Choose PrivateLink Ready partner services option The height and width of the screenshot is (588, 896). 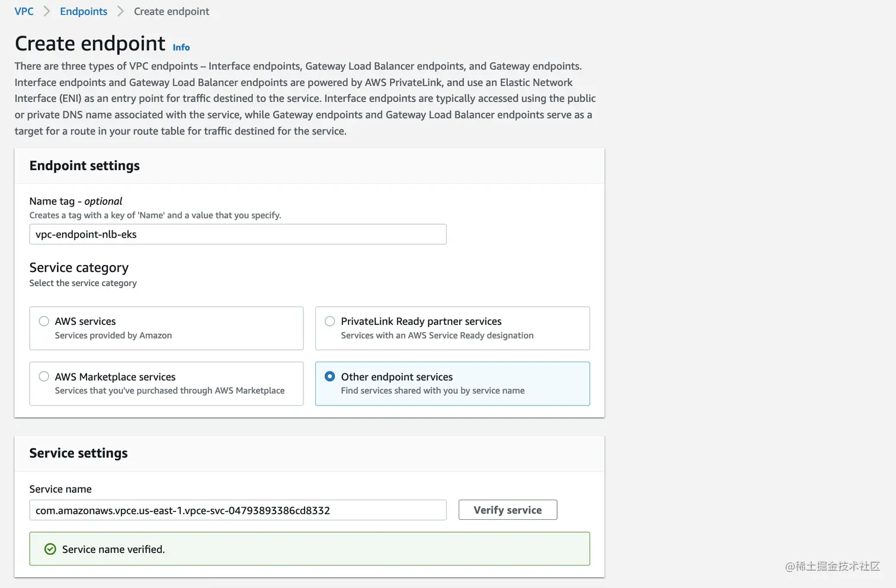(x=330, y=321)
